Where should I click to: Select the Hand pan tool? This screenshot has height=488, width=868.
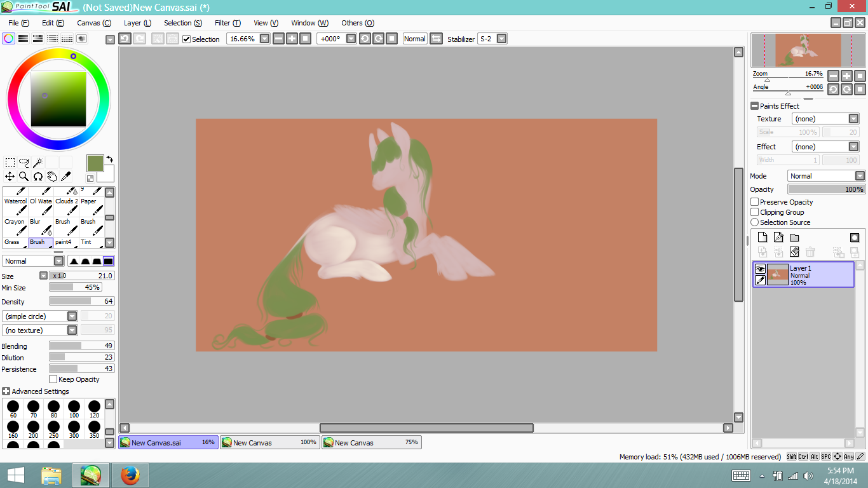click(51, 177)
